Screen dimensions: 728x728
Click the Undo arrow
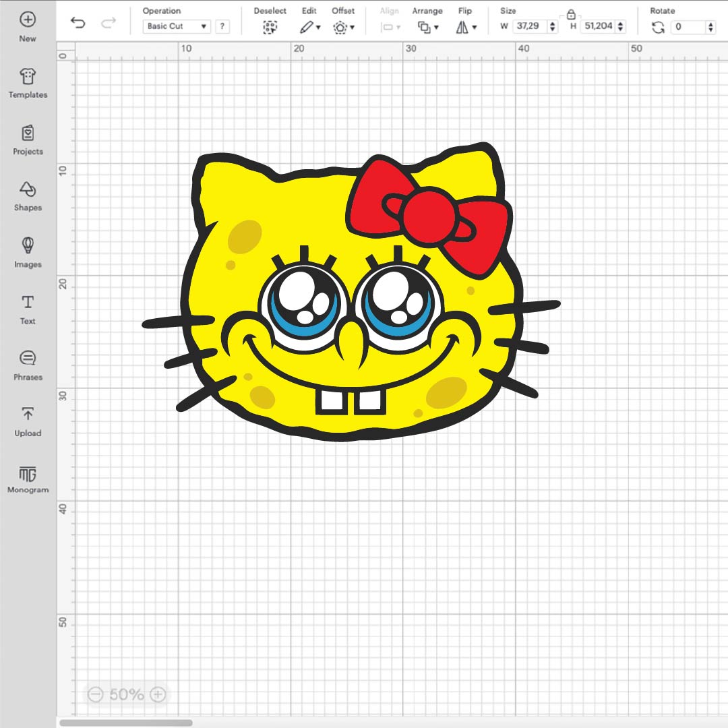click(x=78, y=23)
